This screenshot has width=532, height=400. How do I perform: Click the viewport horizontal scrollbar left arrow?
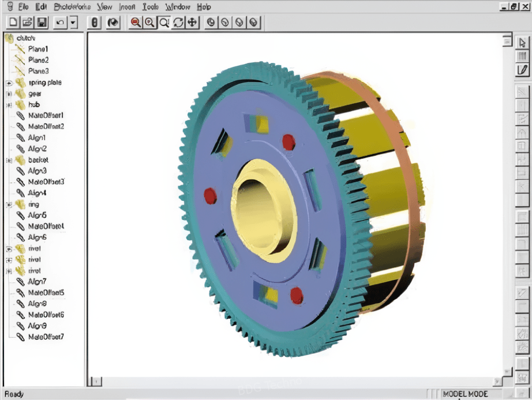[x=96, y=382]
